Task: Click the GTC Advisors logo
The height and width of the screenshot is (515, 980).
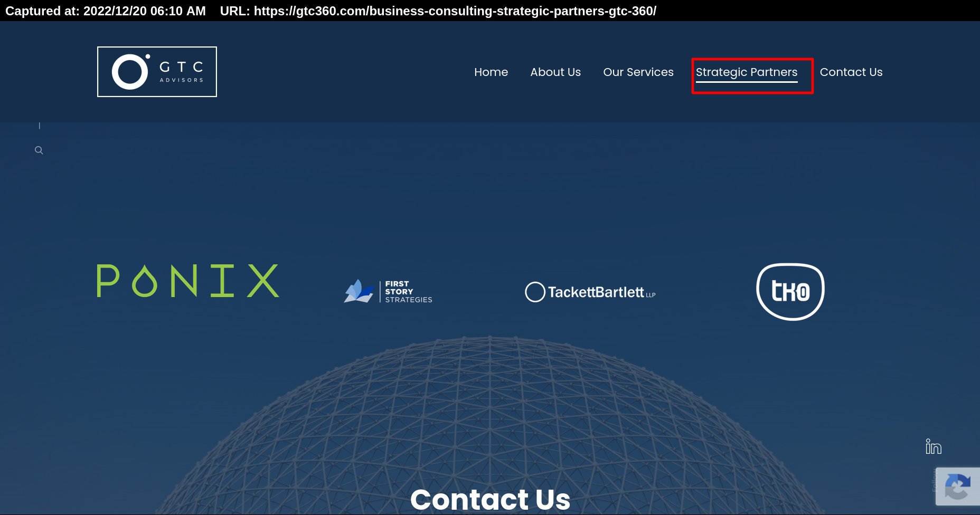Action: (157, 72)
